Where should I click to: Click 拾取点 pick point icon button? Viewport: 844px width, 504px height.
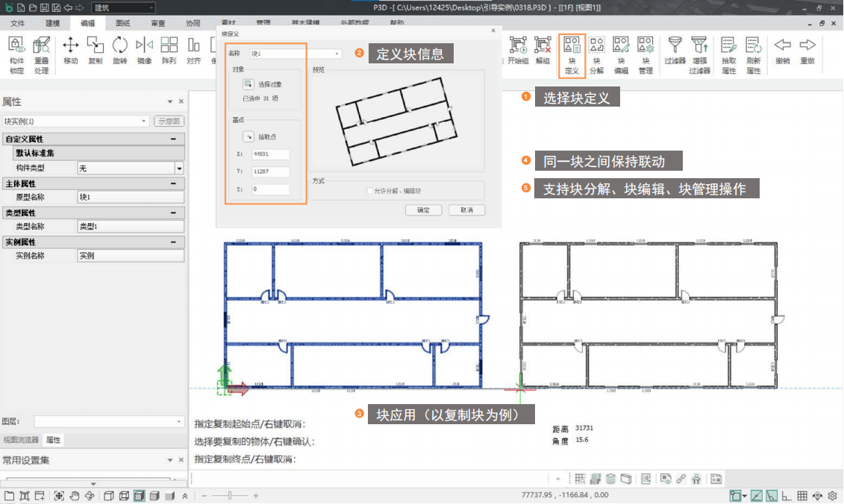[248, 136]
